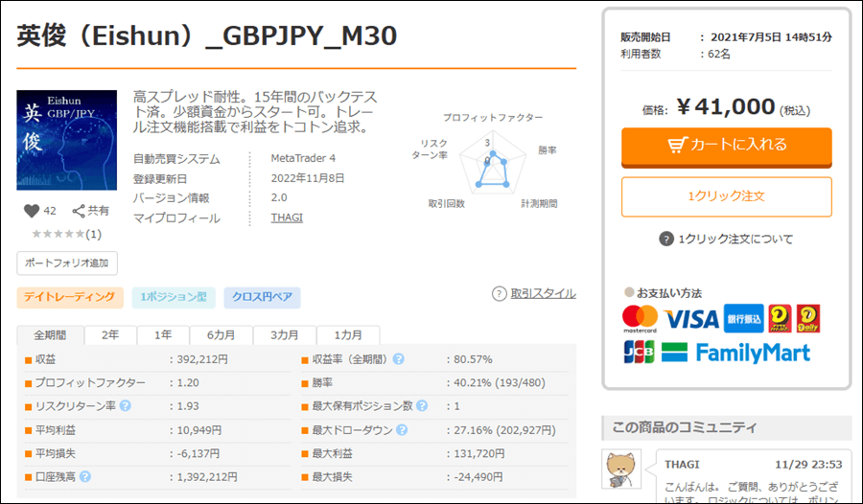Open the THAGI profile link
The width and height of the screenshot is (863, 504).
point(287,218)
